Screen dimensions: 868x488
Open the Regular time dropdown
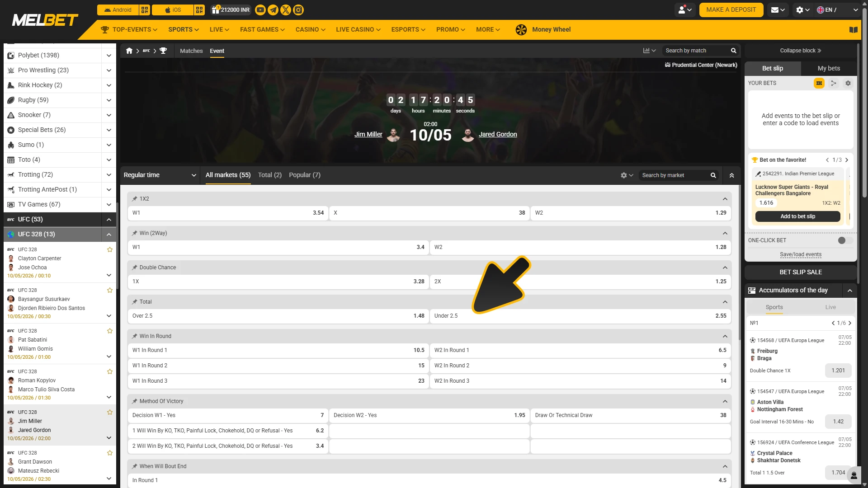[160, 175]
